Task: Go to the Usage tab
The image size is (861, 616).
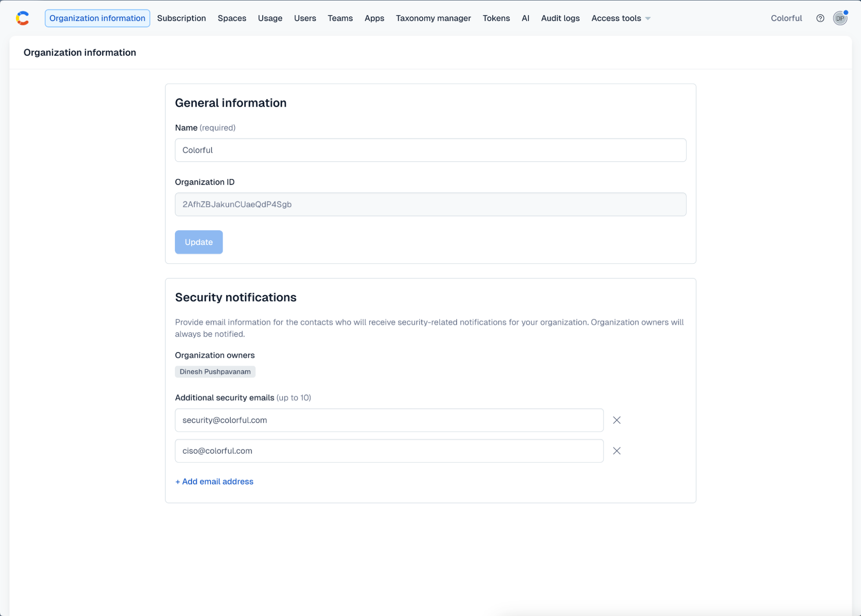Action: tap(270, 18)
